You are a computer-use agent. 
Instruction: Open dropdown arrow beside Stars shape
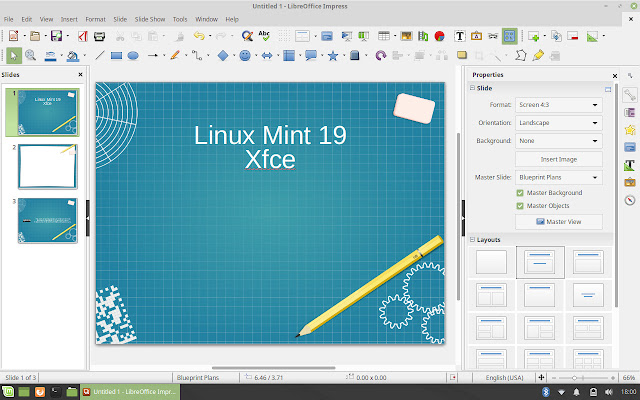pos(344,56)
